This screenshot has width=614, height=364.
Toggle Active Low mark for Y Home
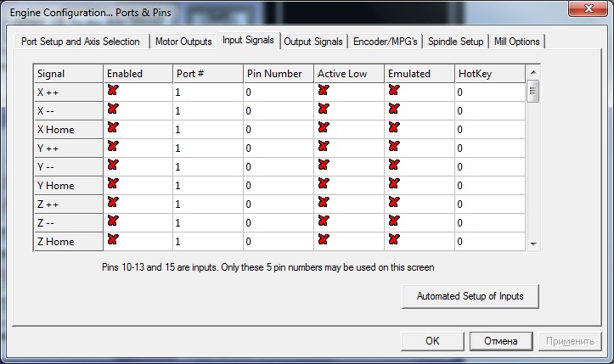click(324, 183)
